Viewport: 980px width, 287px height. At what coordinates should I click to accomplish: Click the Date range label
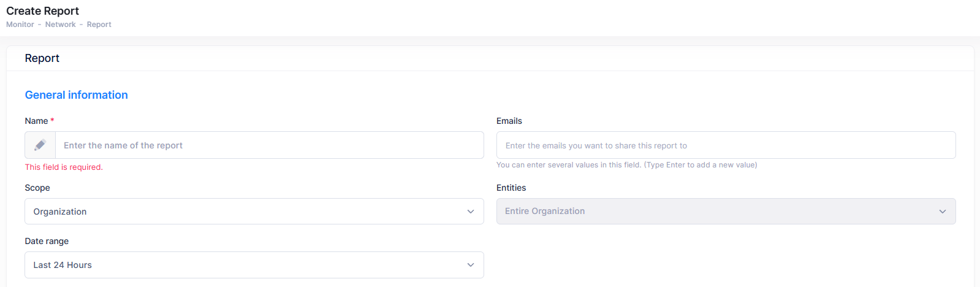47,241
